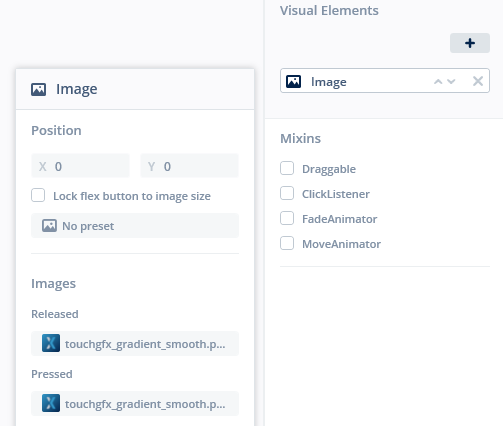Click the plus button to add visual element
The image size is (503, 426).
(x=470, y=43)
